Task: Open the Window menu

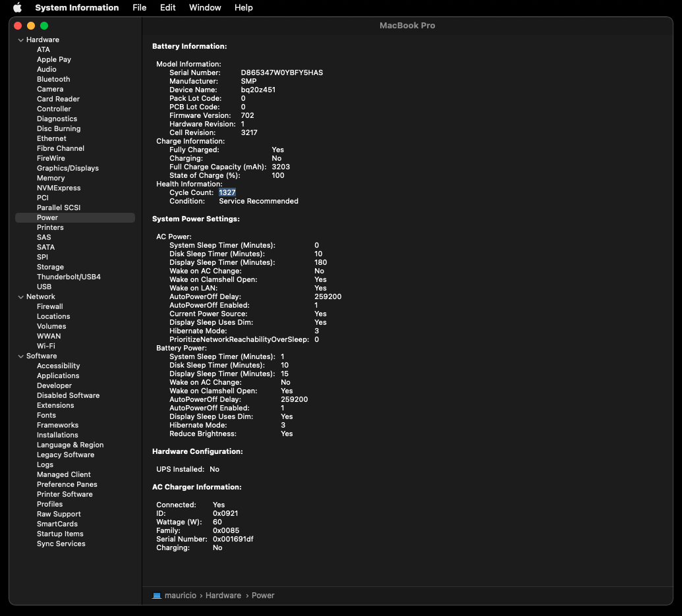Action: [205, 8]
